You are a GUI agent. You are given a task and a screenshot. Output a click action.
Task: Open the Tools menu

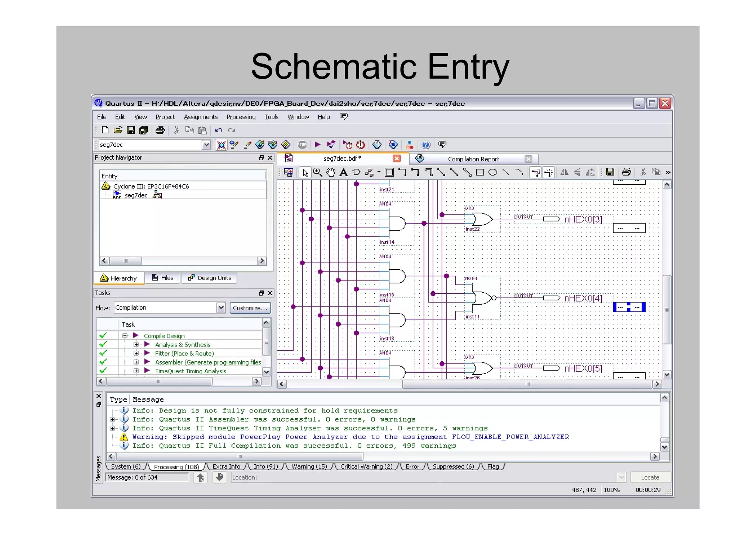(271, 117)
